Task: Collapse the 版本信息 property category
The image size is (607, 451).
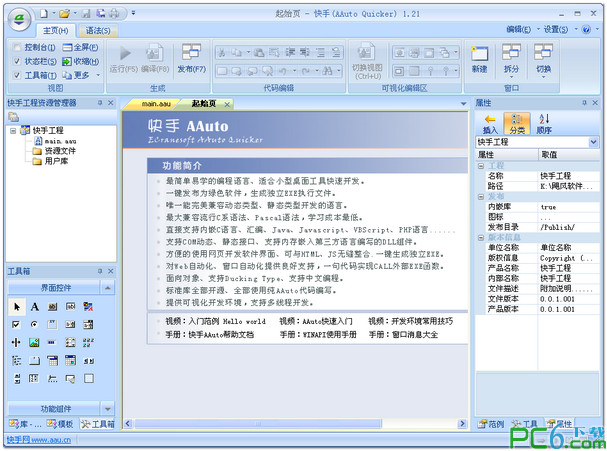Action: 481,237
